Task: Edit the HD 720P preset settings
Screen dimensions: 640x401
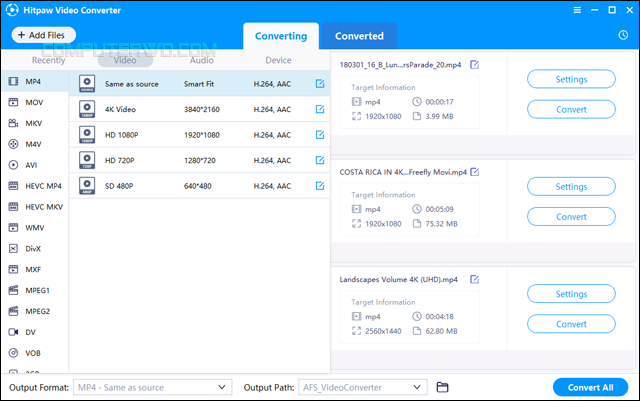Action: 320,160
